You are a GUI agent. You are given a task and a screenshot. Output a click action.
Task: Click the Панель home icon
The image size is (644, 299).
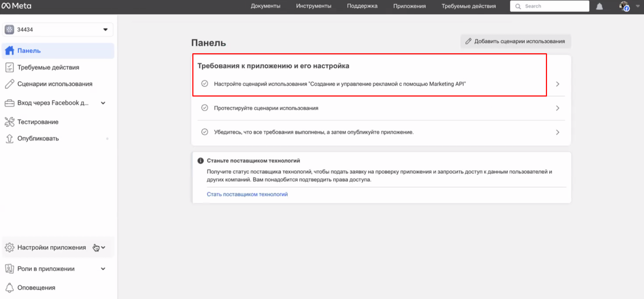[x=9, y=50]
